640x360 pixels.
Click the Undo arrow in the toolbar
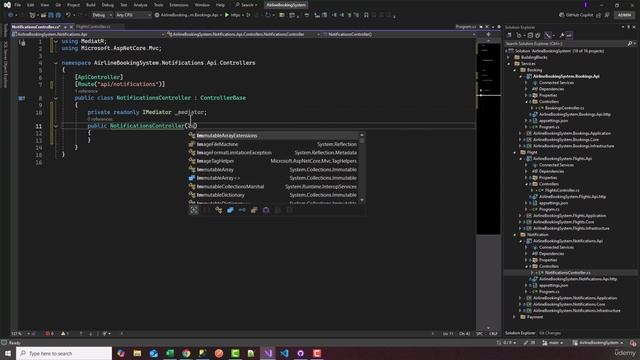(x=68, y=15)
